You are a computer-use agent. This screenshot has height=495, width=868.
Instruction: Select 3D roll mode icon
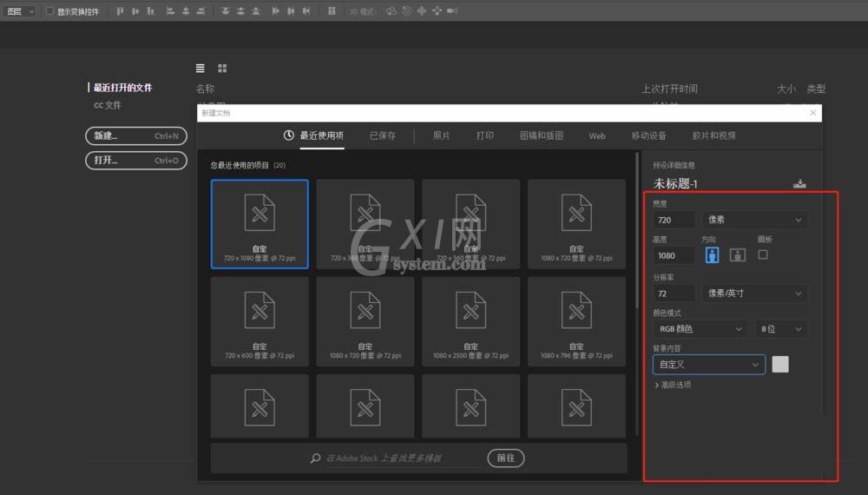(407, 11)
